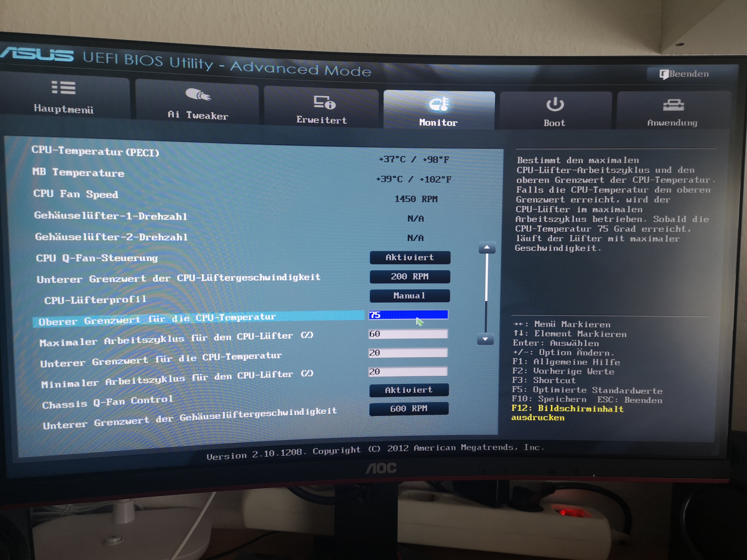
Task: Click the Unterer Grenzwert CPU-Temperatur field
Action: [408, 353]
